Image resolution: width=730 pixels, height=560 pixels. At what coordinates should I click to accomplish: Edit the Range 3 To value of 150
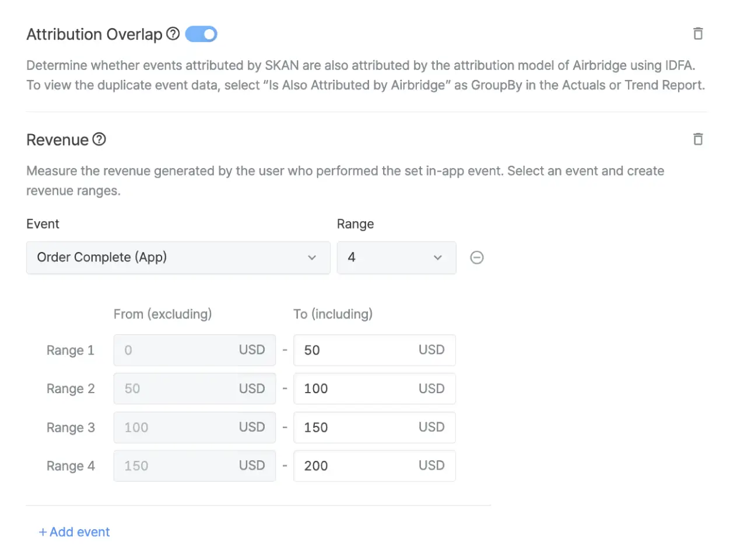pos(356,428)
